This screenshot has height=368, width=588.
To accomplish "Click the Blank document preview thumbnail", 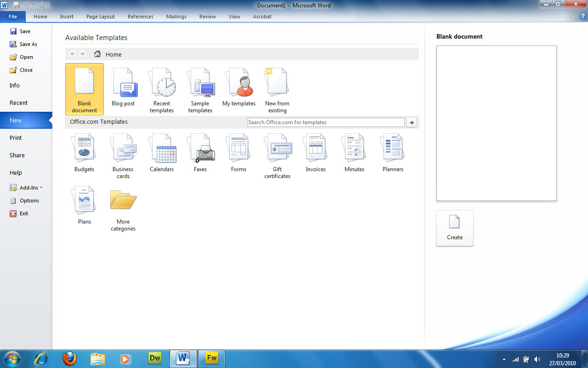I will click(496, 123).
